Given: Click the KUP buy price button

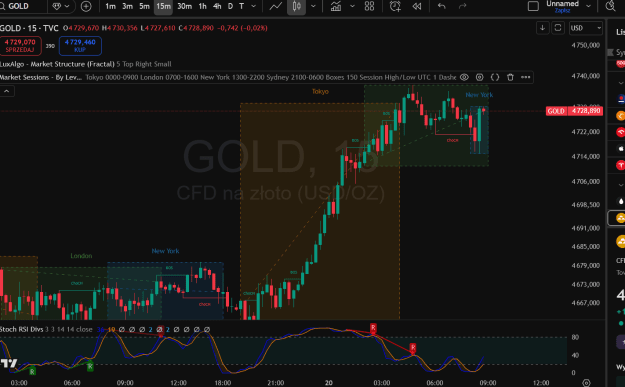Looking at the screenshot, I should pyautogui.click(x=80, y=45).
